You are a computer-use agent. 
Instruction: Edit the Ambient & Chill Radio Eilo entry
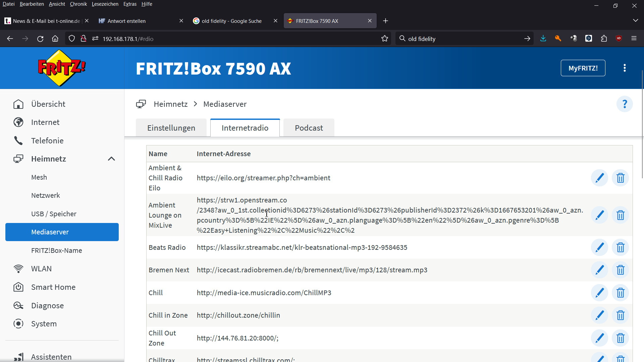pyautogui.click(x=599, y=178)
